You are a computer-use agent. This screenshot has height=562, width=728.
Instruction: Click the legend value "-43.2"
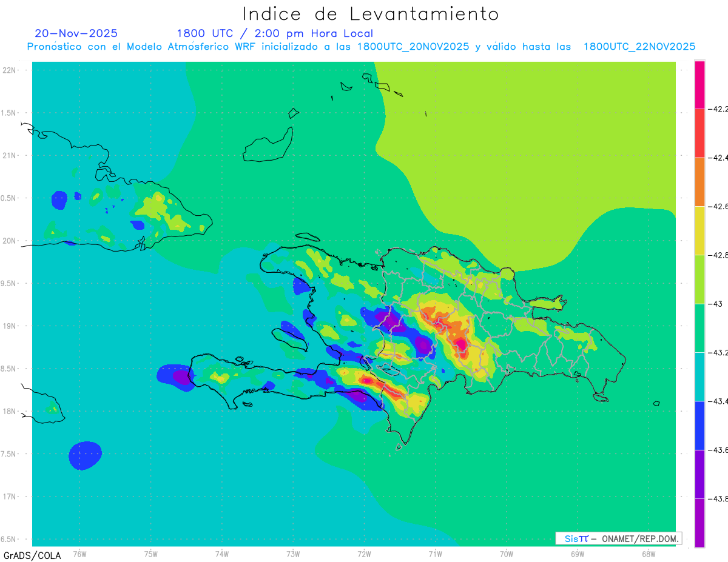pyautogui.click(x=719, y=352)
